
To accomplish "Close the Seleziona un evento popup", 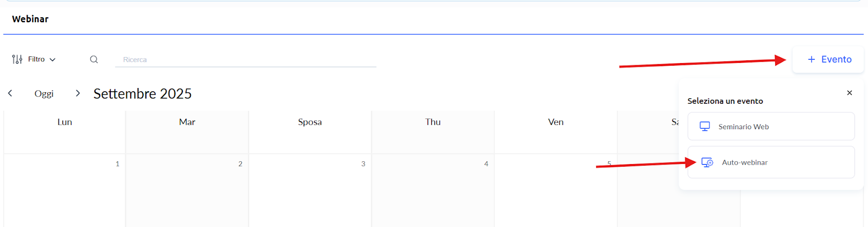I will click(x=850, y=93).
